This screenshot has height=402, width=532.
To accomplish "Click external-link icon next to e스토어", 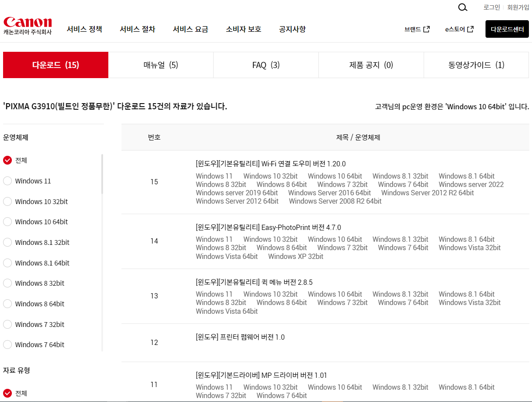I will [471, 29].
